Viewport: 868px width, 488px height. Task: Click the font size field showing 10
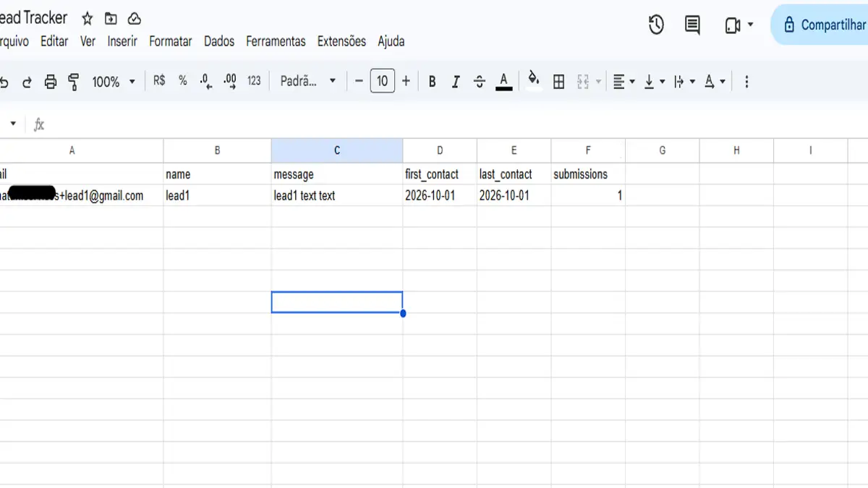click(383, 81)
